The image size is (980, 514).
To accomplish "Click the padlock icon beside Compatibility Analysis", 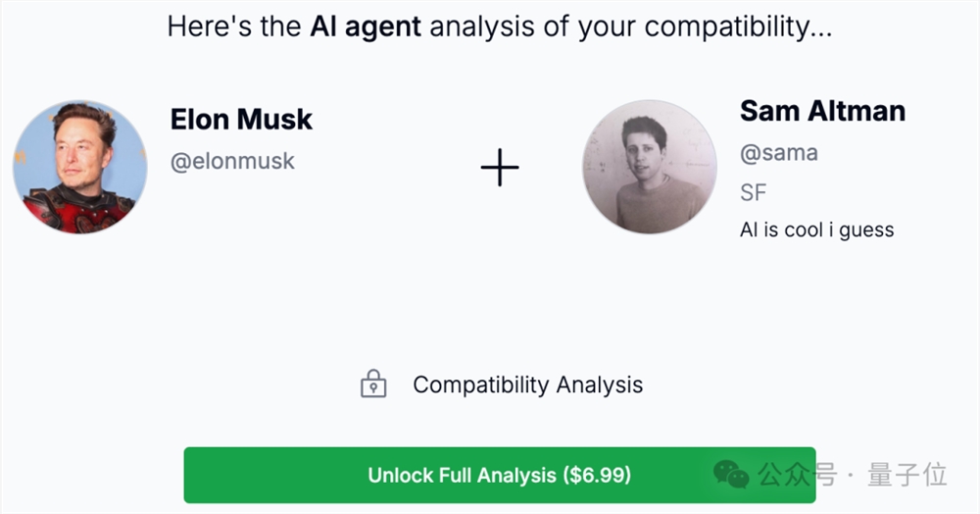I will click(373, 384).
